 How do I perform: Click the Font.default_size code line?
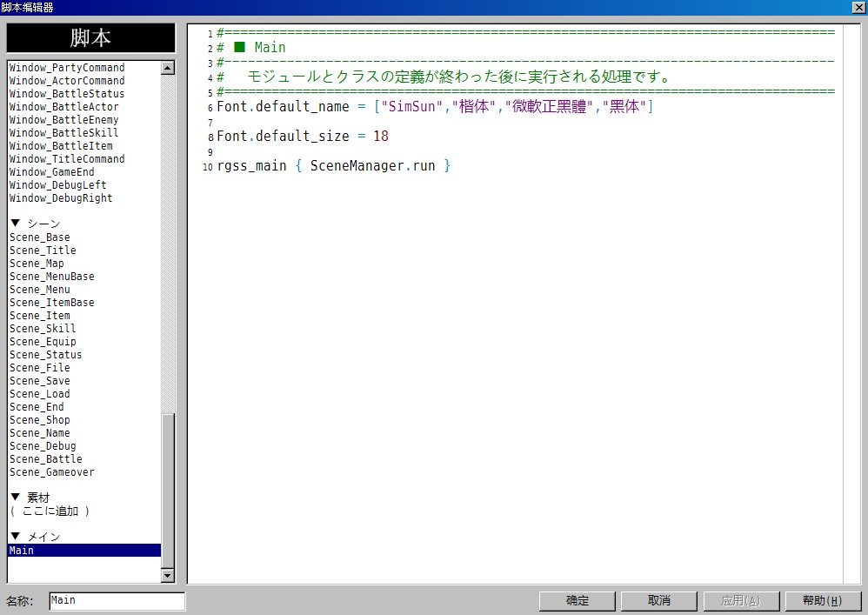click(x=303, y=137)
